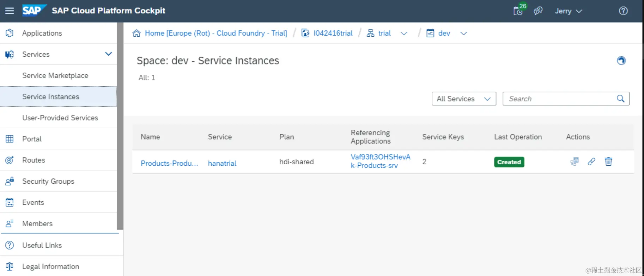Open the Products-Produ... instance link

click(x=169, y=163)
